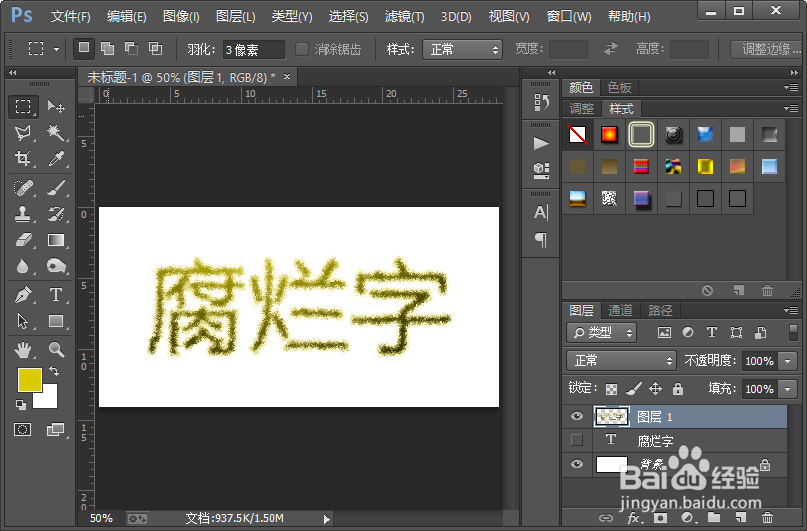This screenshot has width=807, height=531.
Task: Select the History Brush tool
Action: [x=56, y=214]
